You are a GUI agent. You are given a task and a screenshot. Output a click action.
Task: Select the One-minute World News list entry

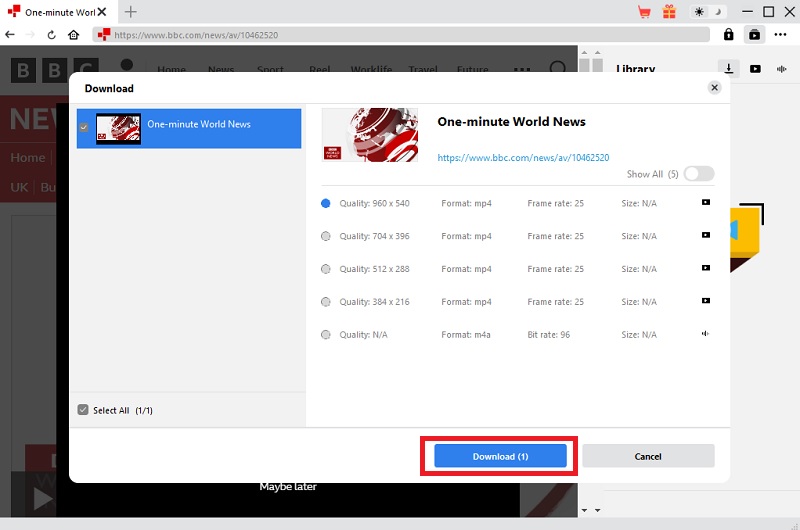[189, 129]
